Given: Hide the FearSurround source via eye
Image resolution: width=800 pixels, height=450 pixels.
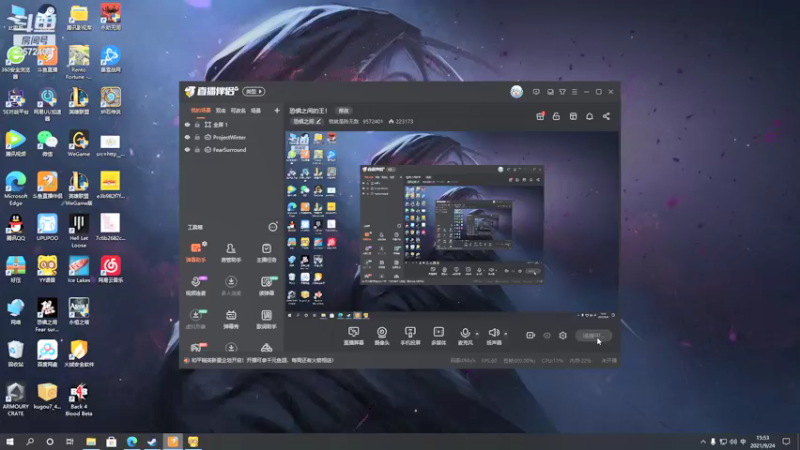Looking at the screenshot, I should [x=187, y=150].
